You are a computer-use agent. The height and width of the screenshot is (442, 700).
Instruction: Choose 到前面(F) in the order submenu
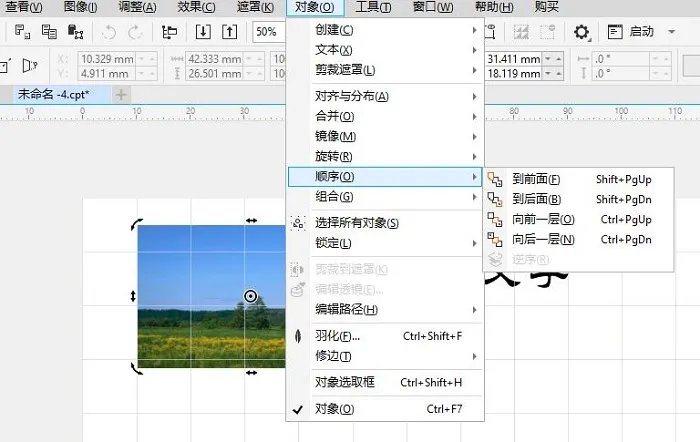point(579,179)
